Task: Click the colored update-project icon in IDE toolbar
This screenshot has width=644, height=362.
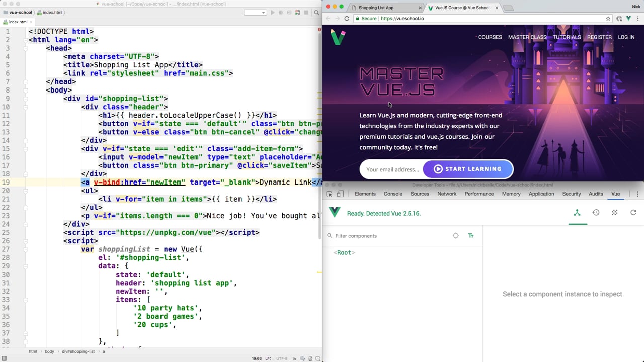Action: click(x=297, y=13)
